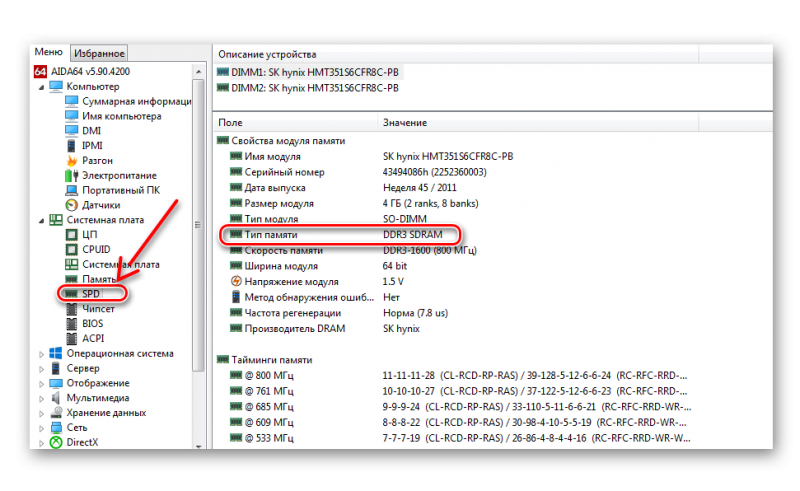Switch to the Избранное tab
800x491 pixels.
pos(98,52)
